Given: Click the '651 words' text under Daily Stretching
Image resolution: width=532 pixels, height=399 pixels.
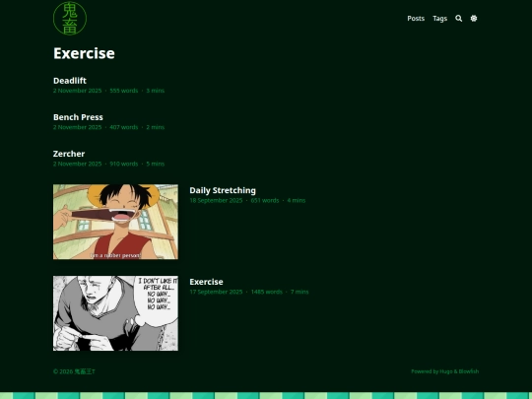Looking at the screenshot, I should [x=265, y=201].
